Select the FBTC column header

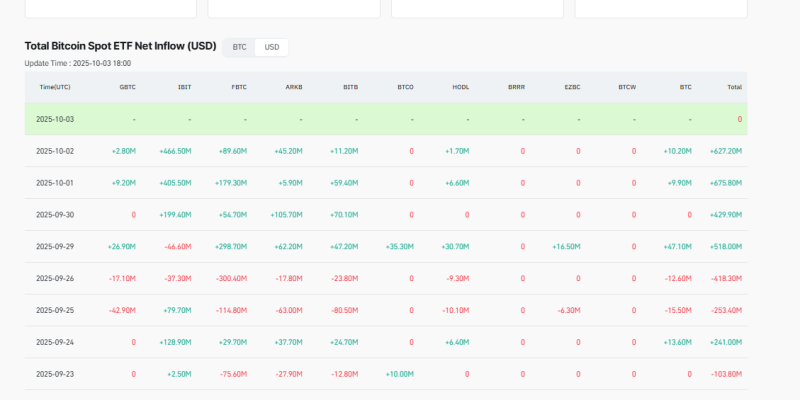pyautogui.click(x=239, y=87)
